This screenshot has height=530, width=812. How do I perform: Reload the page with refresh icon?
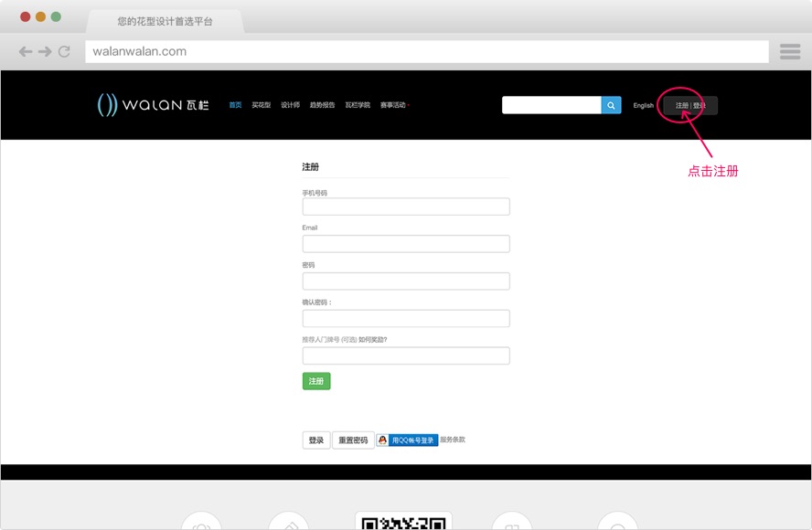(64, 52)
